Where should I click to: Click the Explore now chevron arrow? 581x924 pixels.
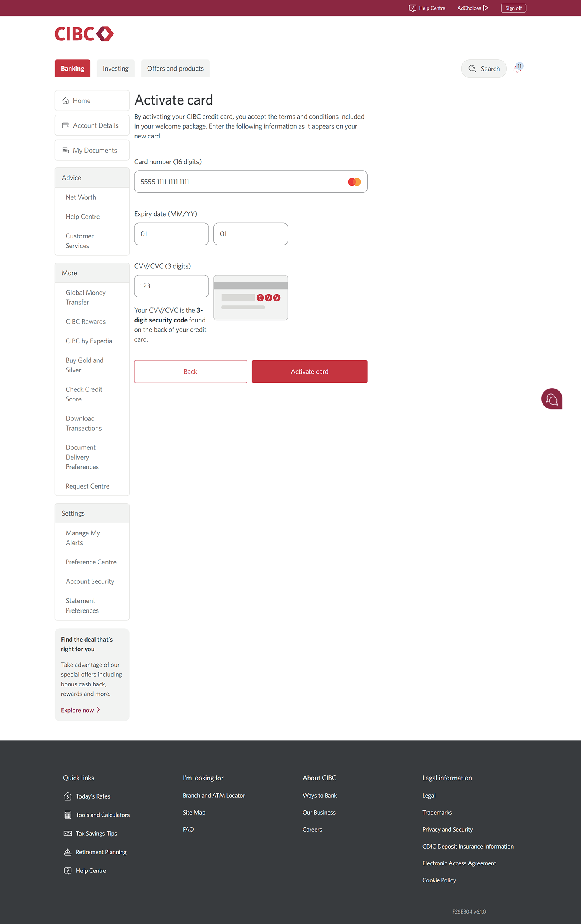tap(98, 710)
